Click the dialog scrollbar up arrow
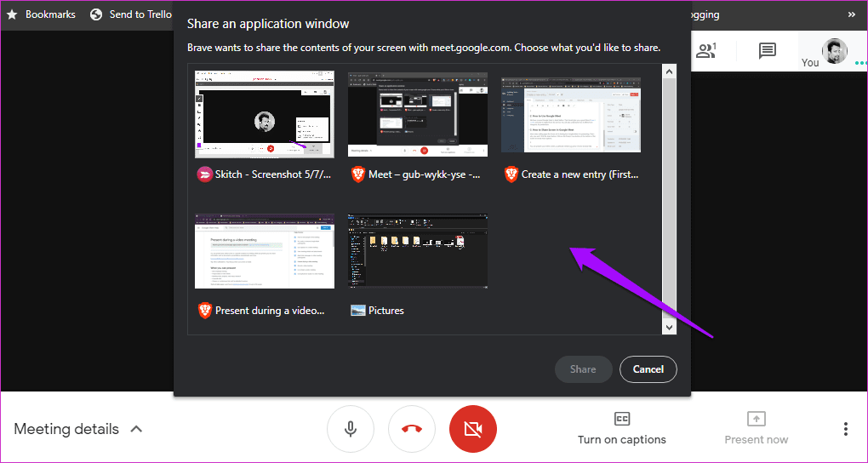 [669, 71]
